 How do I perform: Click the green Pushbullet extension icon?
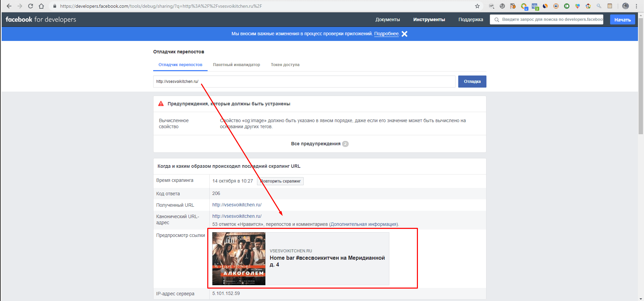click(567, 6)
